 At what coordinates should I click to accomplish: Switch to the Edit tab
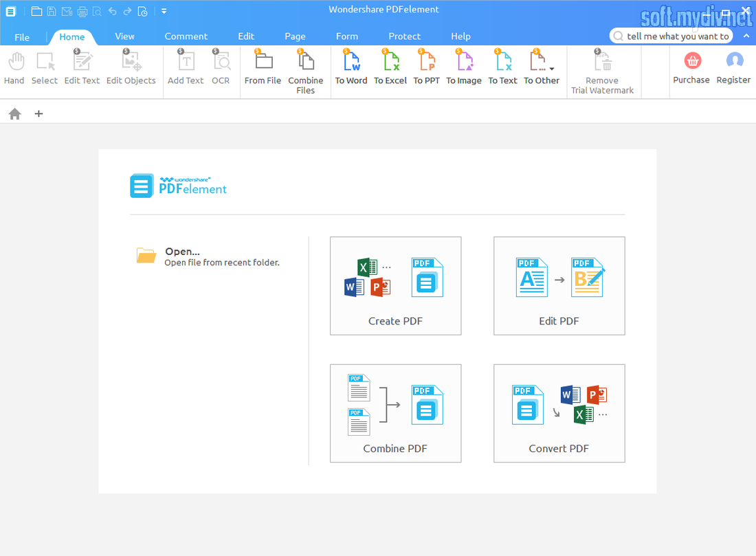coord(246,36)
